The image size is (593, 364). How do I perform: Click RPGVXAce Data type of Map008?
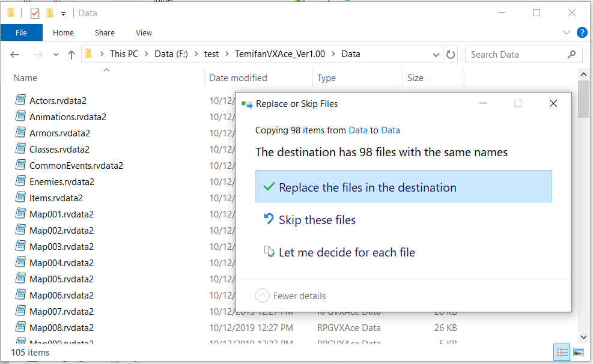point(348,328)
